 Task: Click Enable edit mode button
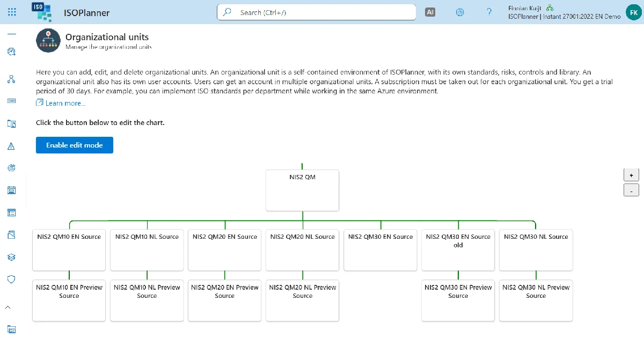(75, 145)
